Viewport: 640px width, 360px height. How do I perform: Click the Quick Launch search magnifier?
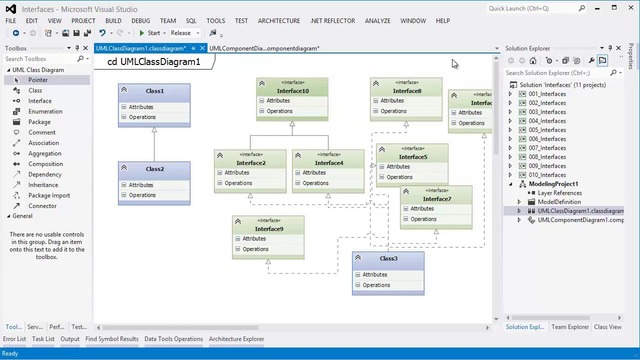point(582,8)
